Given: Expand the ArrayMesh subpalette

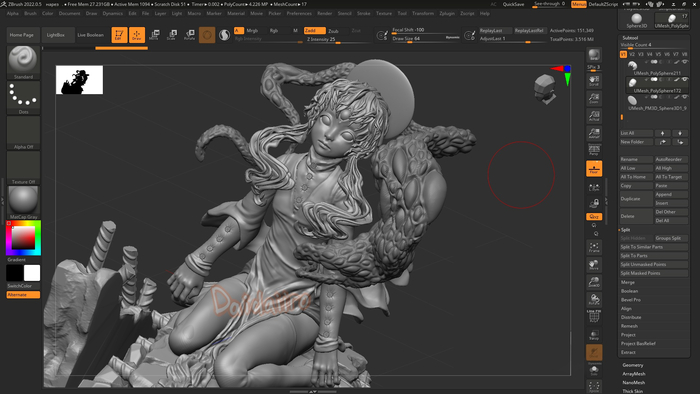Looking at the screenshot, I should 633,374.
